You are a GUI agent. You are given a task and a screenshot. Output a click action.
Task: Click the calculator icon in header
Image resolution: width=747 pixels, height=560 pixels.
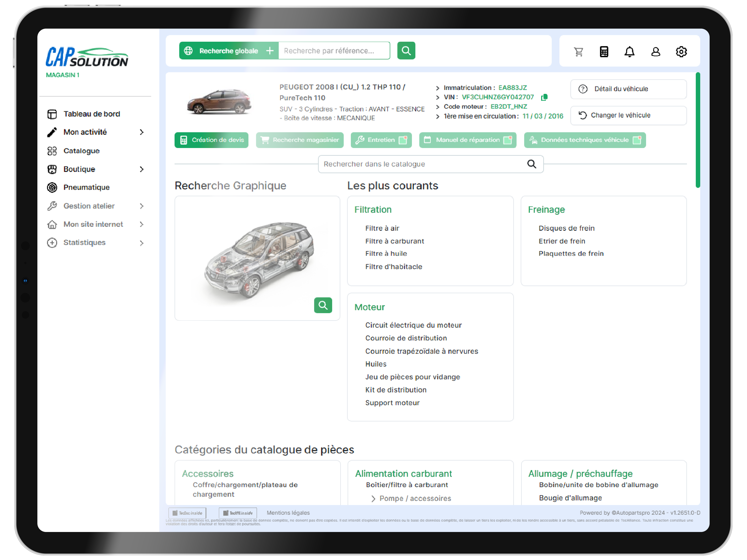click(x=604, y=52)
